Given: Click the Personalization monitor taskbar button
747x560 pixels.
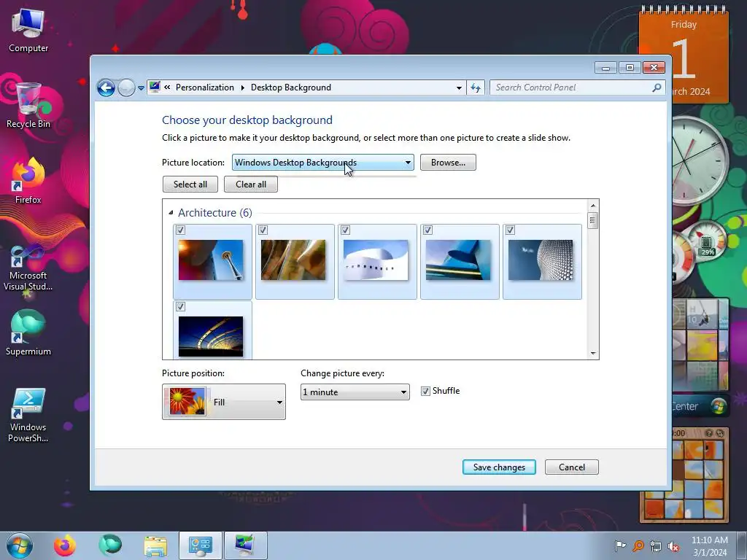Looking at the screenshot, I should [x=245, y=545].
